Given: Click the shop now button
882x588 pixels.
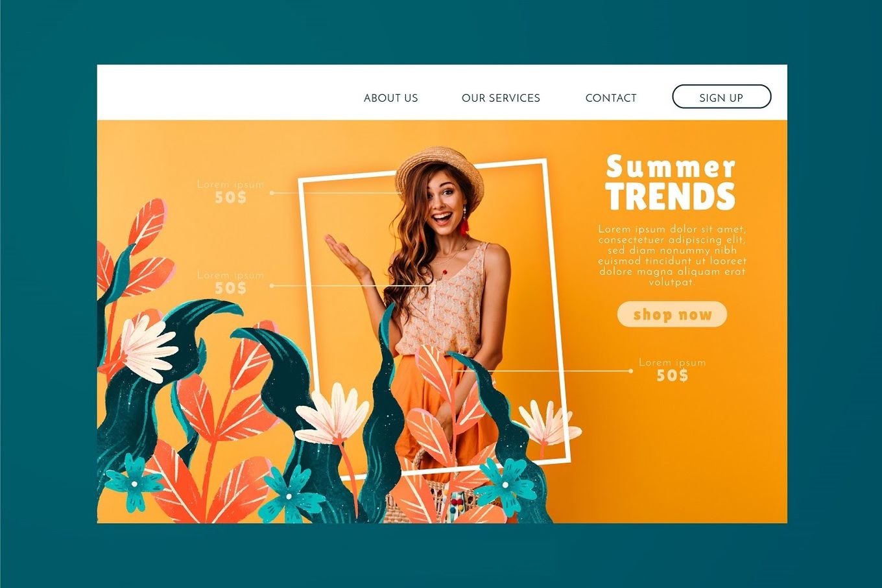Looking at the screenshot, I should click(672, 314).
